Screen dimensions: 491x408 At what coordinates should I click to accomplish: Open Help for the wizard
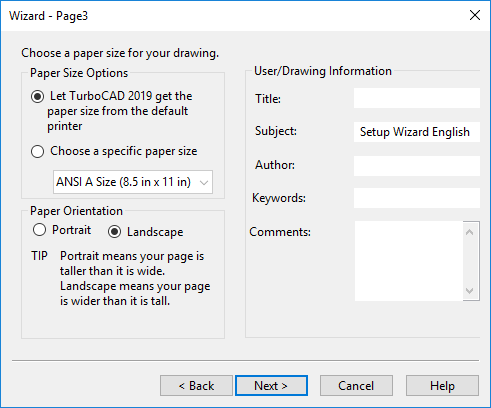(x=442, y=386)
